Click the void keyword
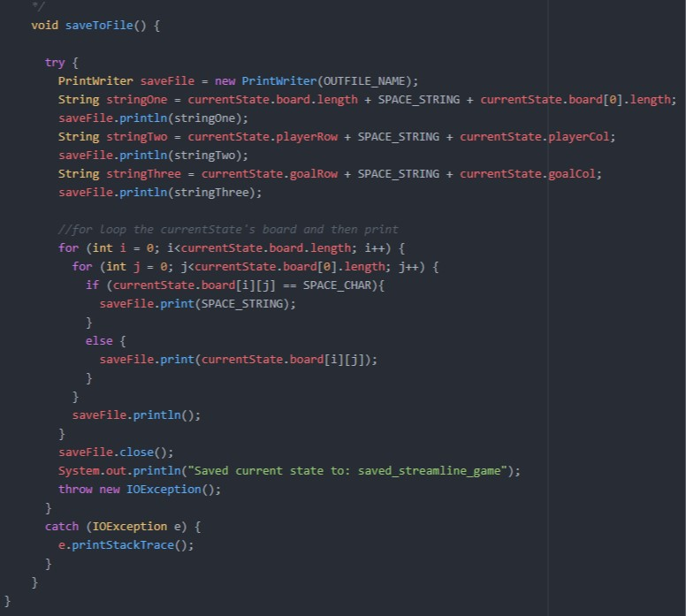Screen dimensions: 686x616 (x=44, y=26)
